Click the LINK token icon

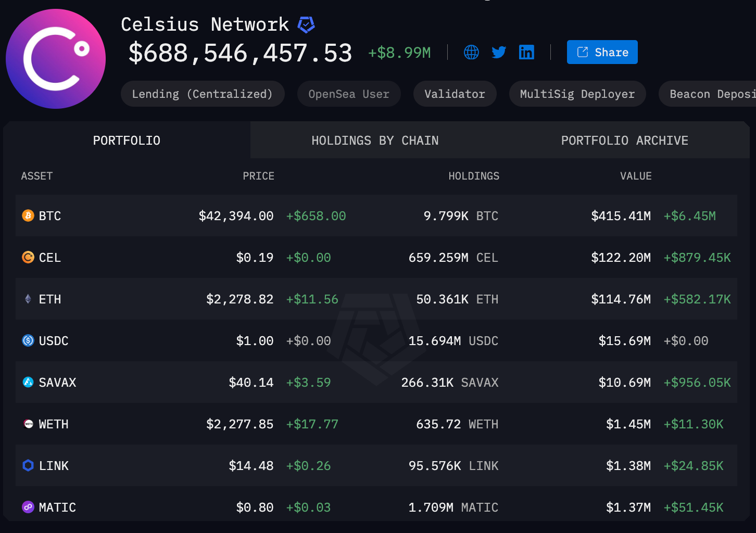point(28,465)
